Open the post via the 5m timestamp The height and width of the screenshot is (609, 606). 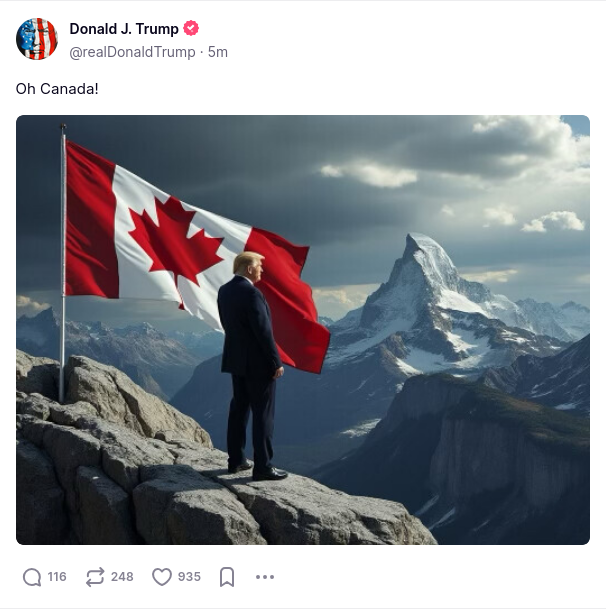[218, 52]
